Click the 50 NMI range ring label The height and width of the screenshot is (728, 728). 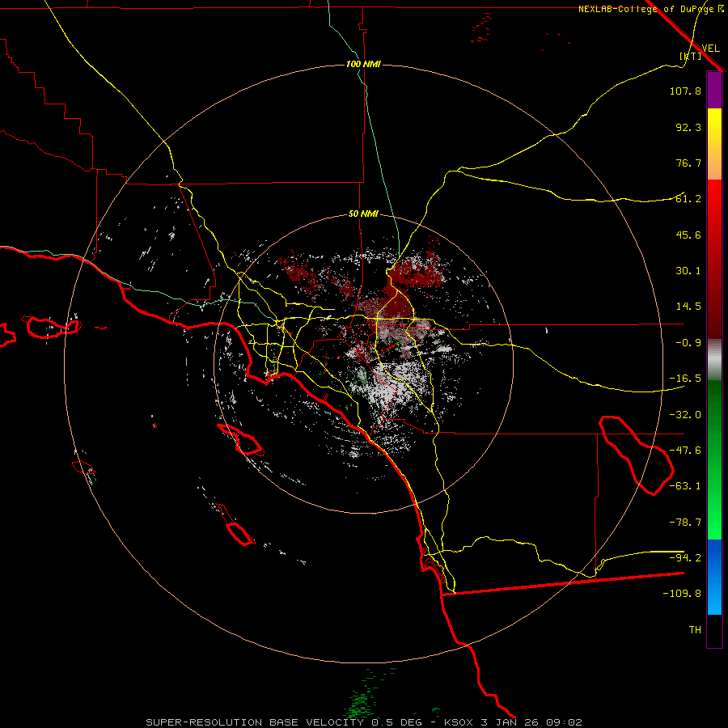[363, 214]
